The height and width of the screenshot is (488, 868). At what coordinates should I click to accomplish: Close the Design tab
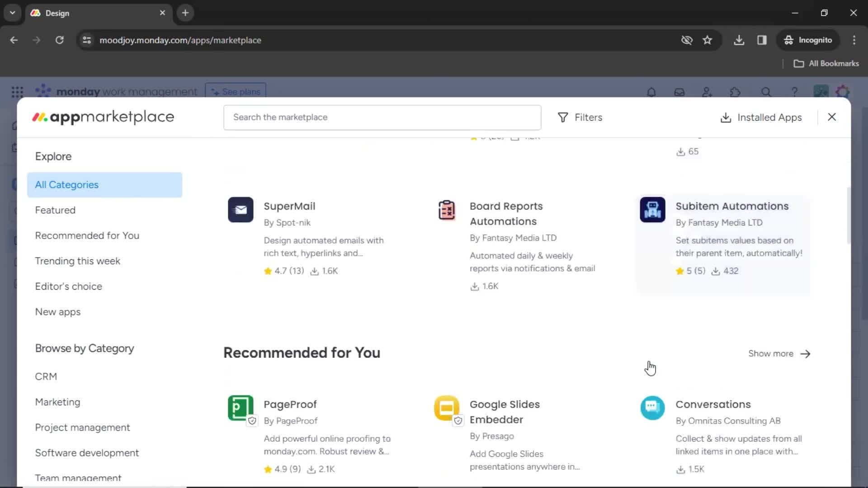pyautogui.click(x=162, y=13)
